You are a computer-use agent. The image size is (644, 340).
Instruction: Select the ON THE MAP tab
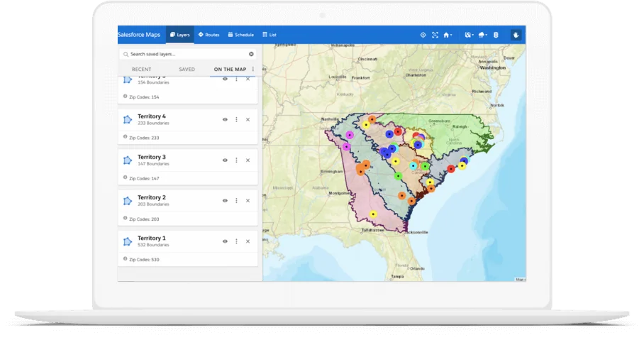(x=230, y=70)
